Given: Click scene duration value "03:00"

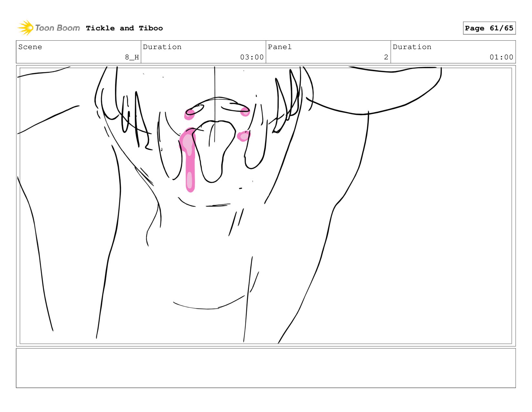Looking at the screenshot, I should point(252,57).
